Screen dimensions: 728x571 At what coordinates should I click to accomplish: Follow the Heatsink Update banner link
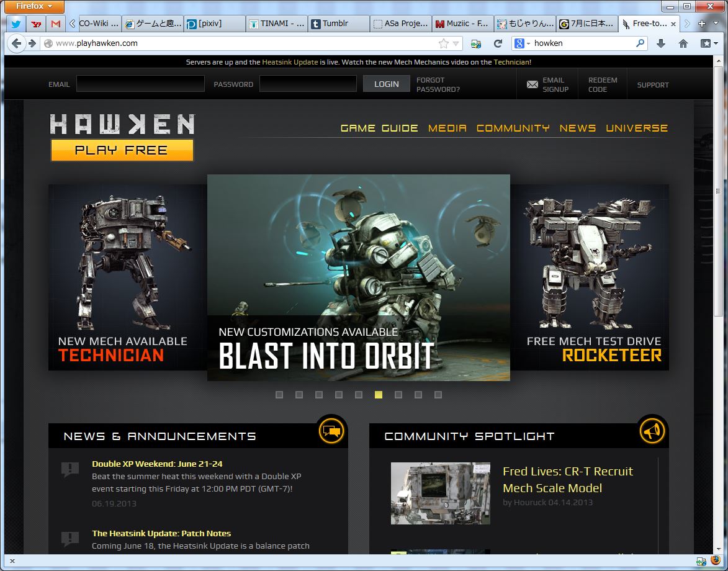(290, 61)
